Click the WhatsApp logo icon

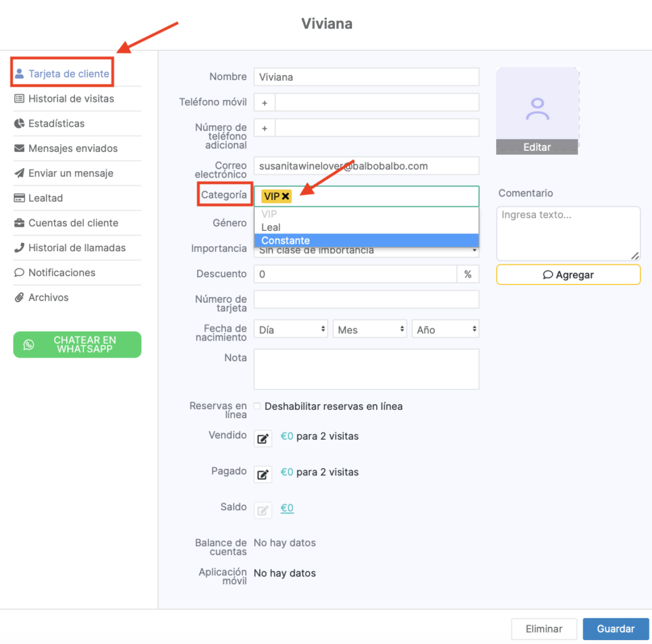[29, 344]
